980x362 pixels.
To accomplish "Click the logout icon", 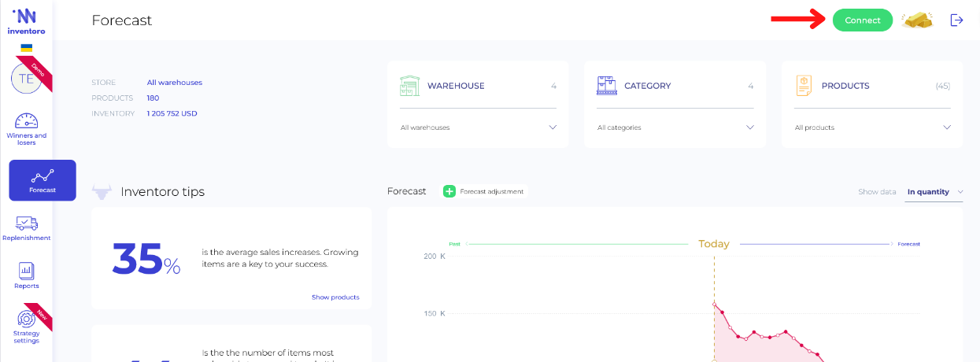I will tap(956, 20).
